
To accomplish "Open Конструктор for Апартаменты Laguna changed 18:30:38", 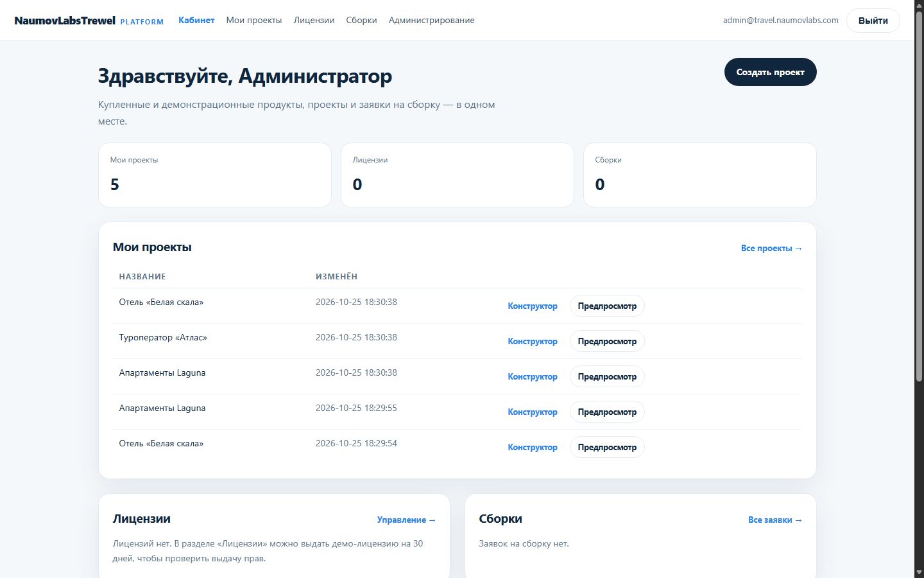I will 533,377.
